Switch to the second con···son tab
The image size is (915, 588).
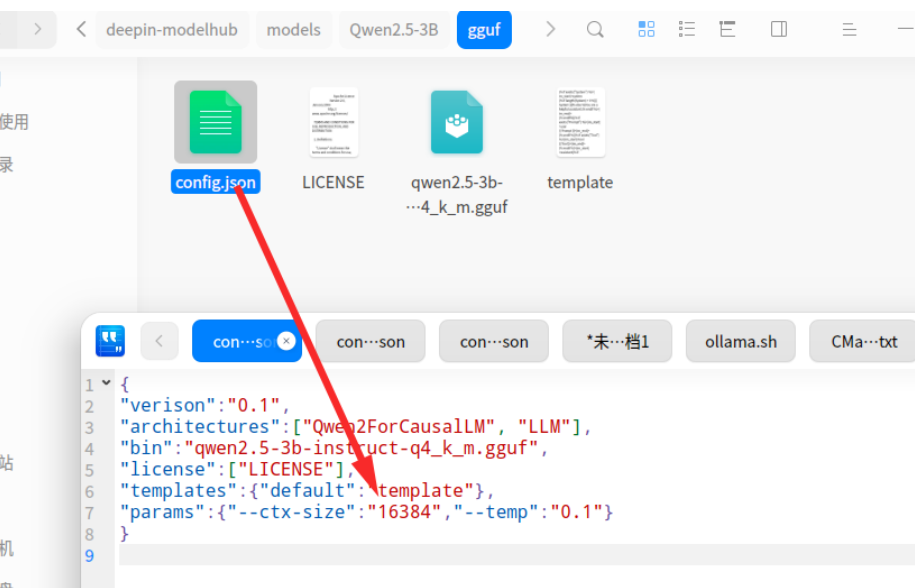click(x=370, y=341)
